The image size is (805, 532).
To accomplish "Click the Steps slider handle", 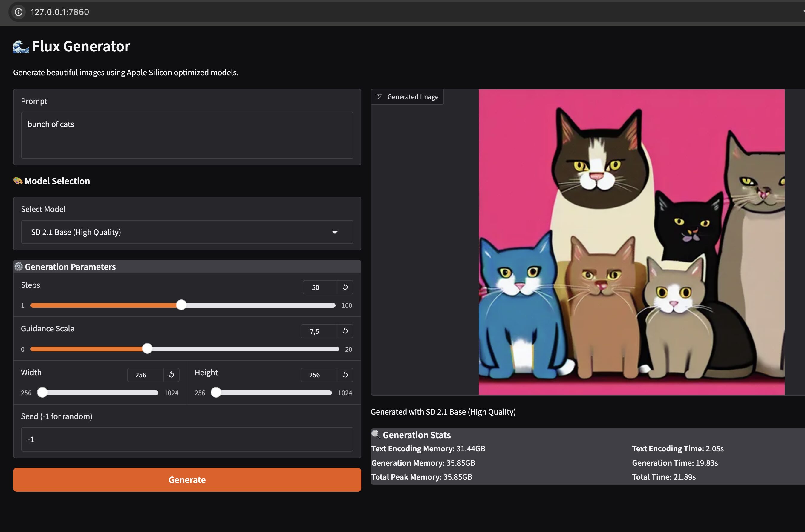I will pos(181,305).
